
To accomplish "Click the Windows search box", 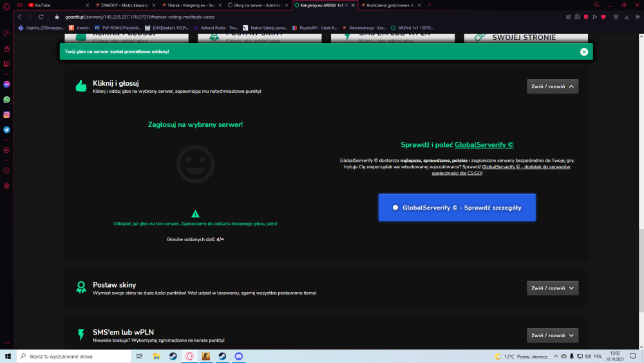I will pos(74,357).
